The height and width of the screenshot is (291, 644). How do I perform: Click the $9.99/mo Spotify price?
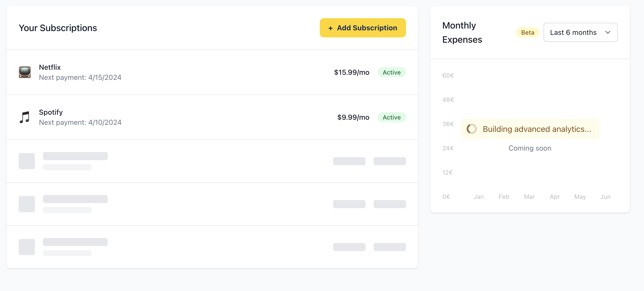[353, 117]
